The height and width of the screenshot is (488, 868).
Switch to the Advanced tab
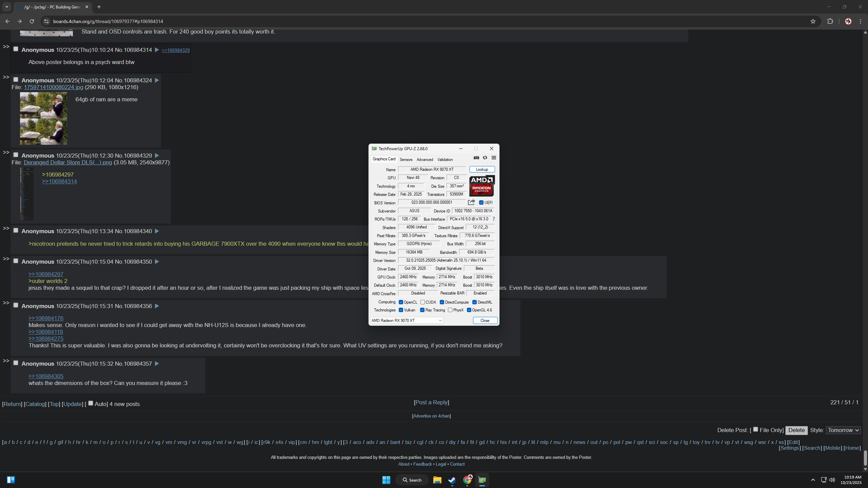click(425, 159)
